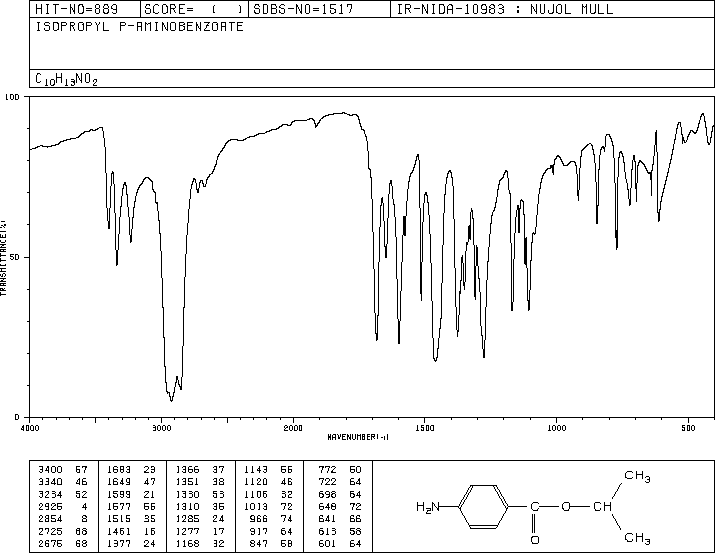This screenshot has width=715, height=553.
Task: Select the 613 peak table entry
Action: pyautogui.click(x=340, y=532)
